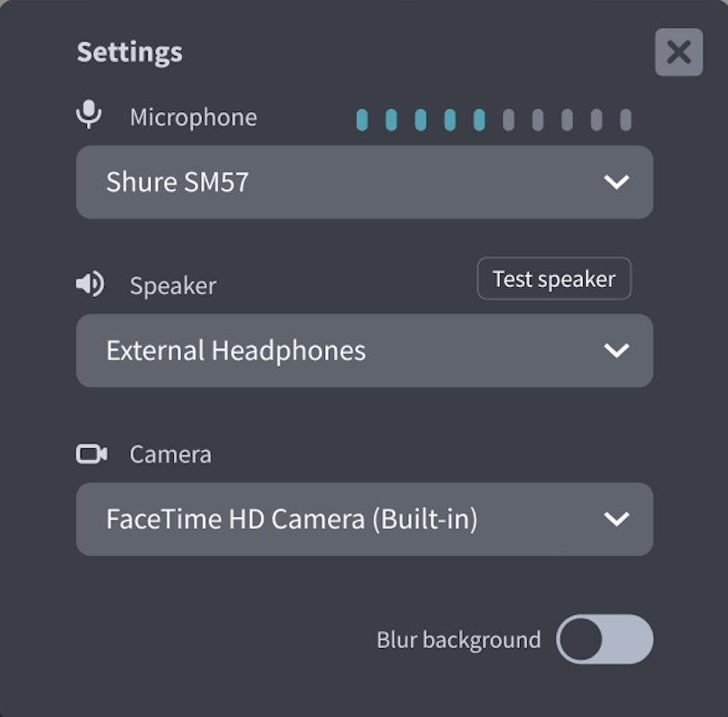Click the Camera label
This screenshot has width=728, height=717.
coord(170,454)
